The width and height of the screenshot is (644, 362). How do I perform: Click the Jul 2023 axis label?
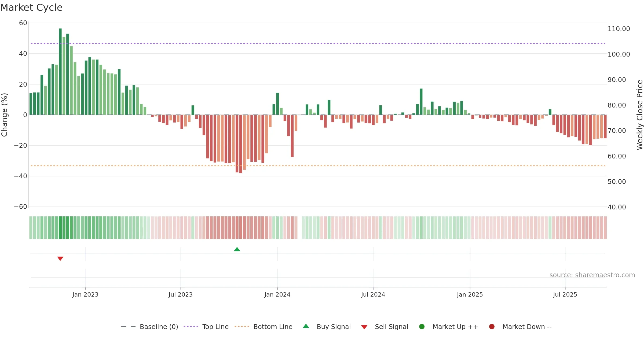click(x=181, y=295)
